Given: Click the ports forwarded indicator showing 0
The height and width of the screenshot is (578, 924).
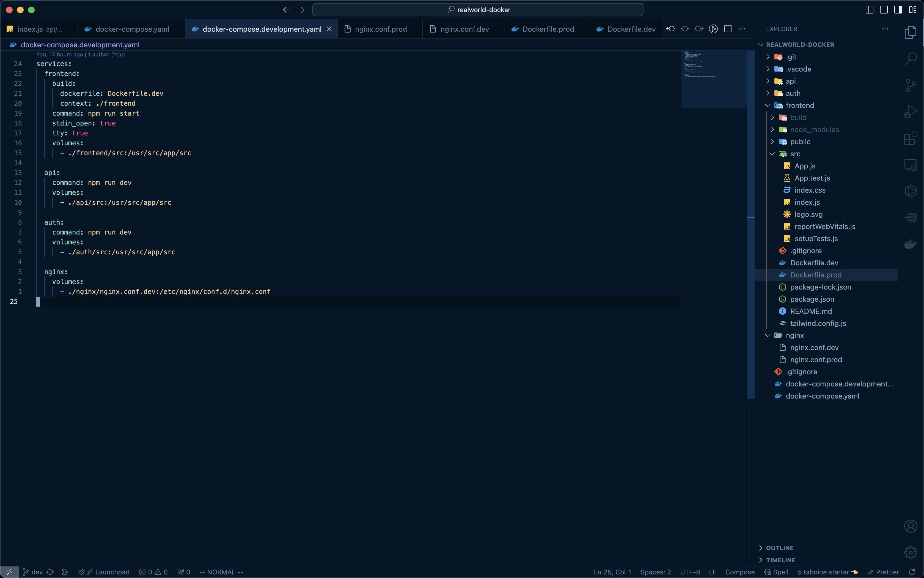Looking at the screenshot, I should (184, 572).
